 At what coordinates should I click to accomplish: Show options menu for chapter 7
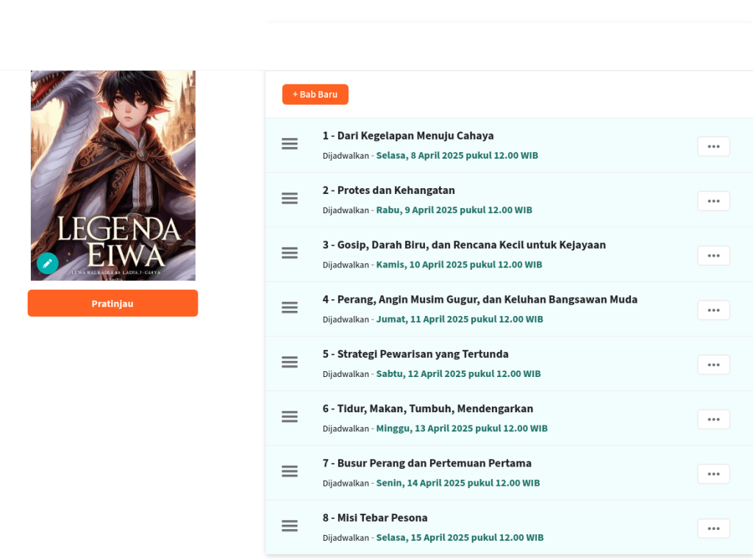713,474
